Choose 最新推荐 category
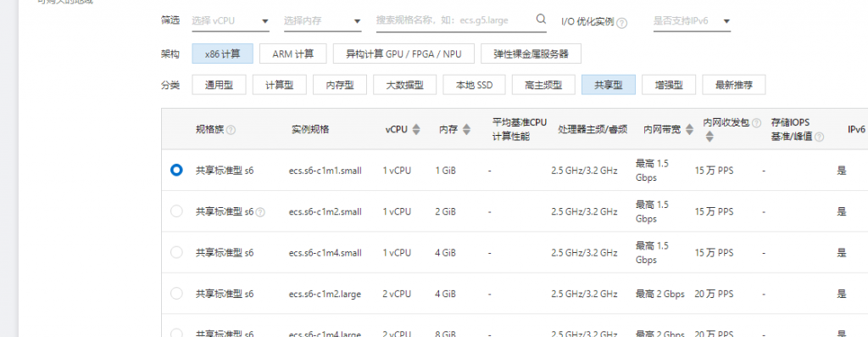 point(734,85)
